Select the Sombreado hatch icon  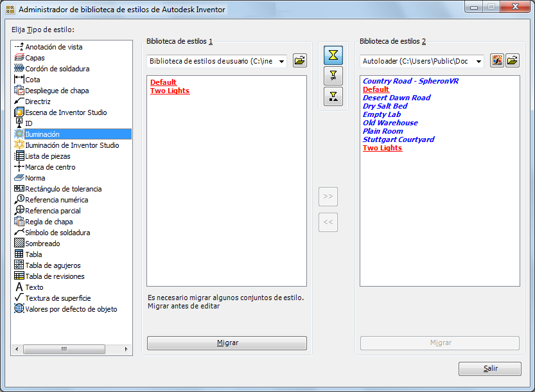(x=19, y=244)
